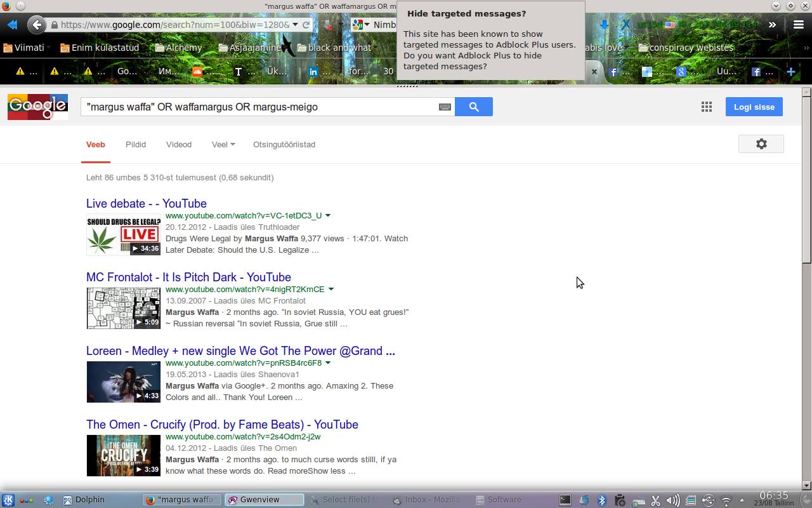Open the KDE application launcher

(8, 500)
